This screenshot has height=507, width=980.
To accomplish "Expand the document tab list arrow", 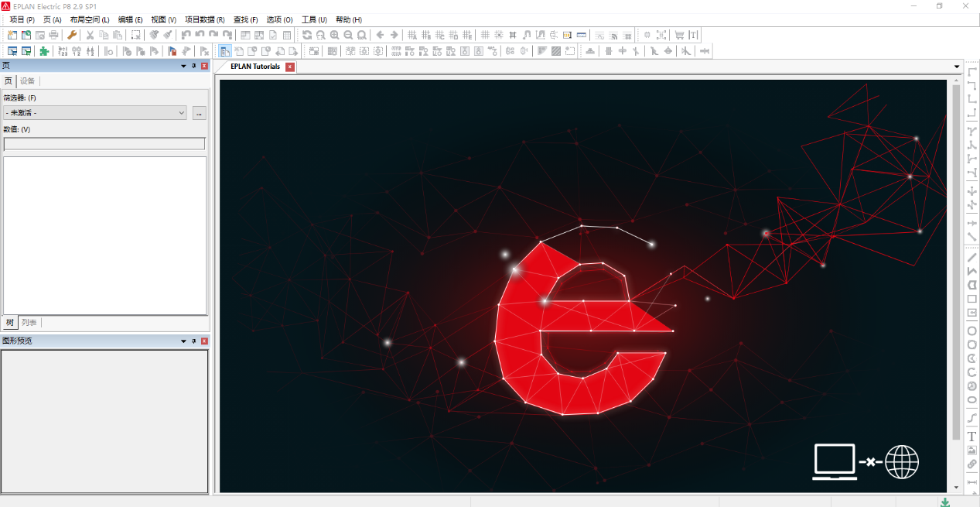I will click(957, 67).
